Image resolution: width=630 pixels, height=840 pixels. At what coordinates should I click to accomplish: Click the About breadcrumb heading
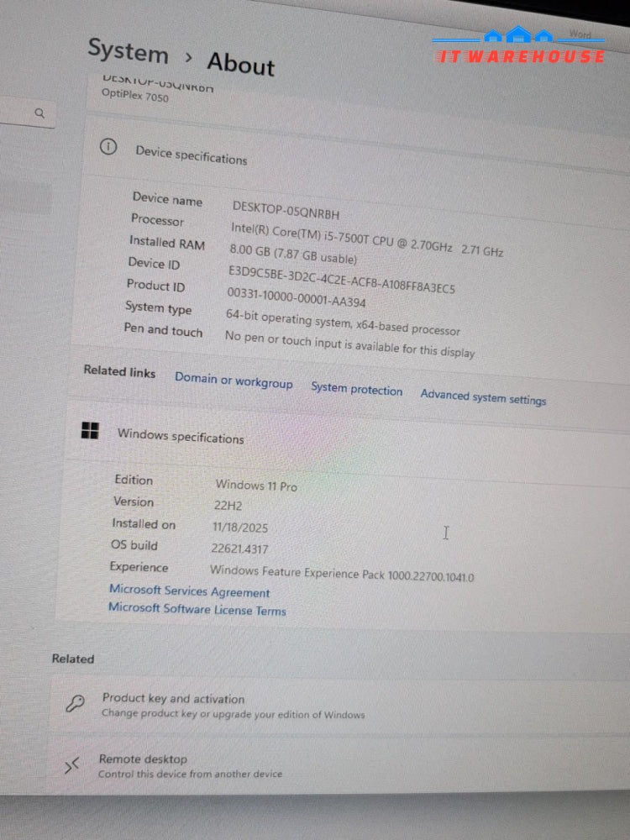pyautogui.click(x=241, y=64)
